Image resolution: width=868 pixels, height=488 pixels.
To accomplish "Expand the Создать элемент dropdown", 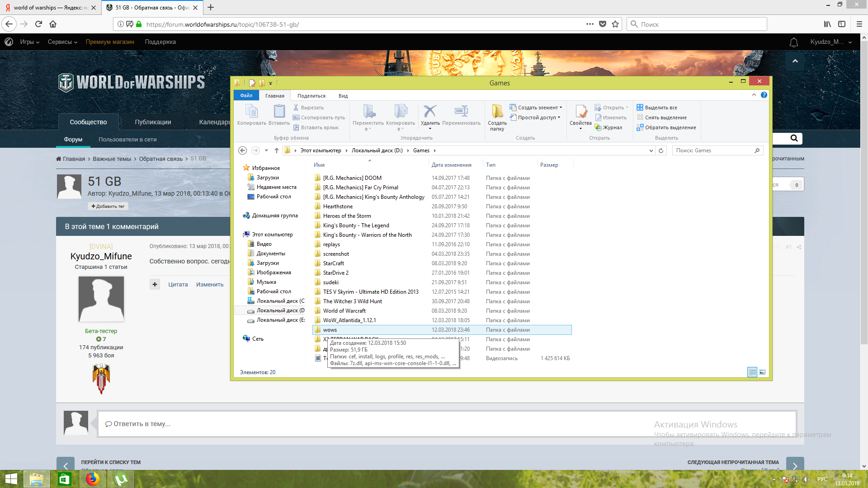I will pyautogui.click(x=561, y=108).
